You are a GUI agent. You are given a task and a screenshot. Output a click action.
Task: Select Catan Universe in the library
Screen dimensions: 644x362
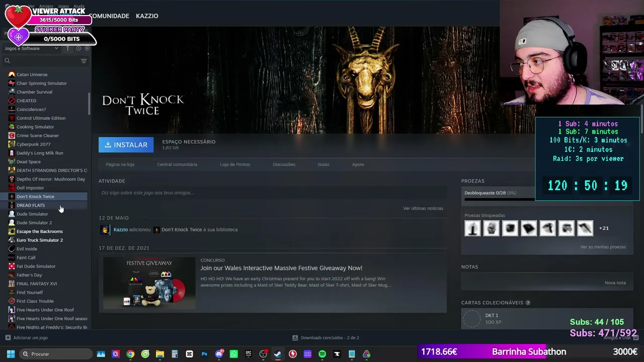coord(32,74)
